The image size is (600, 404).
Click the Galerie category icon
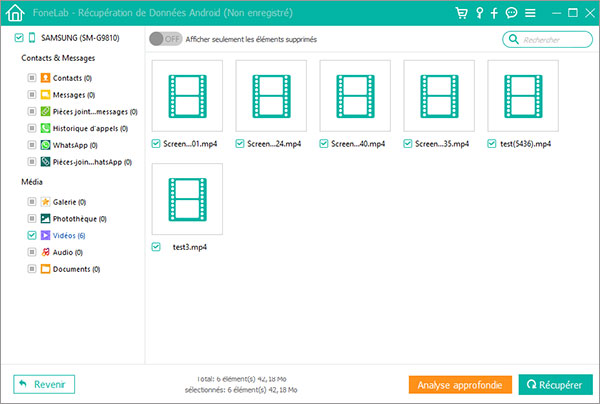tap(46, 201)
